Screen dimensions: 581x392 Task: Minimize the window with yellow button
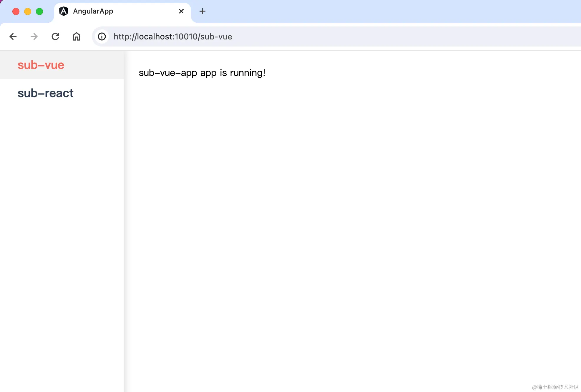[x=28, y=11]
